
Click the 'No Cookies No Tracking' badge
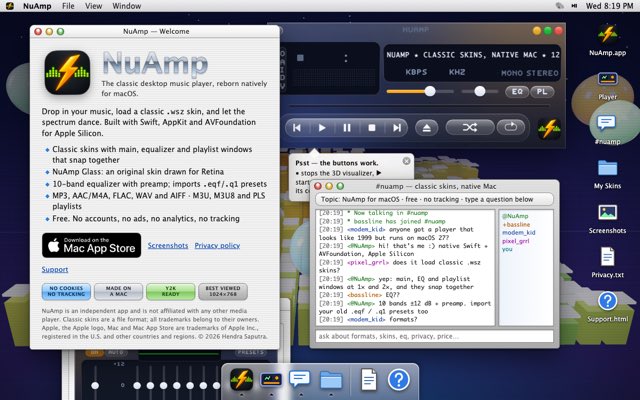tap(66, 291)
